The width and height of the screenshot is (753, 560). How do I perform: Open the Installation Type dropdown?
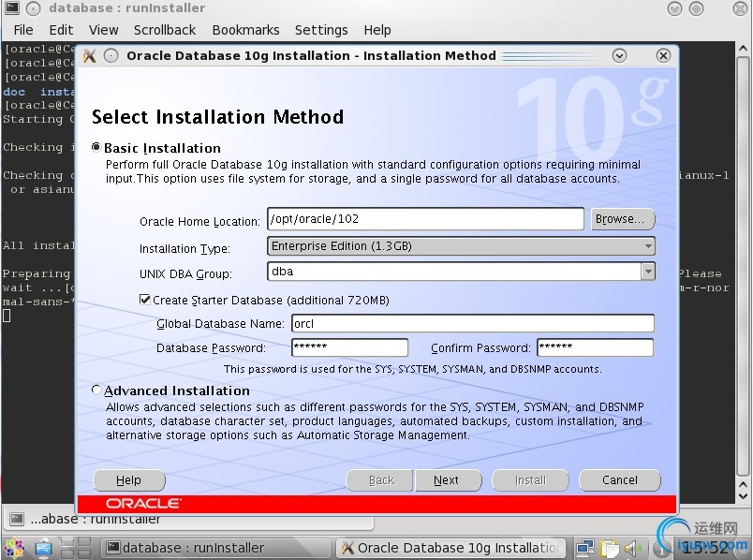point(461,246)
